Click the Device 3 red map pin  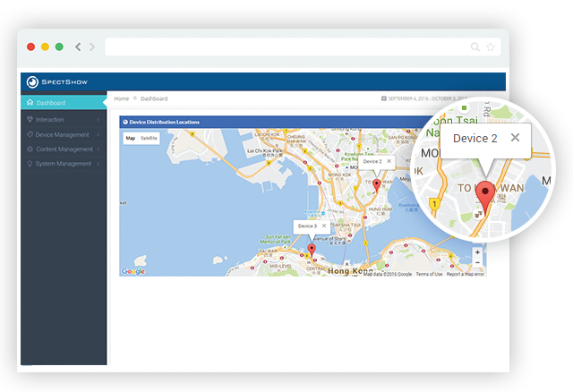tap(312, 250)
